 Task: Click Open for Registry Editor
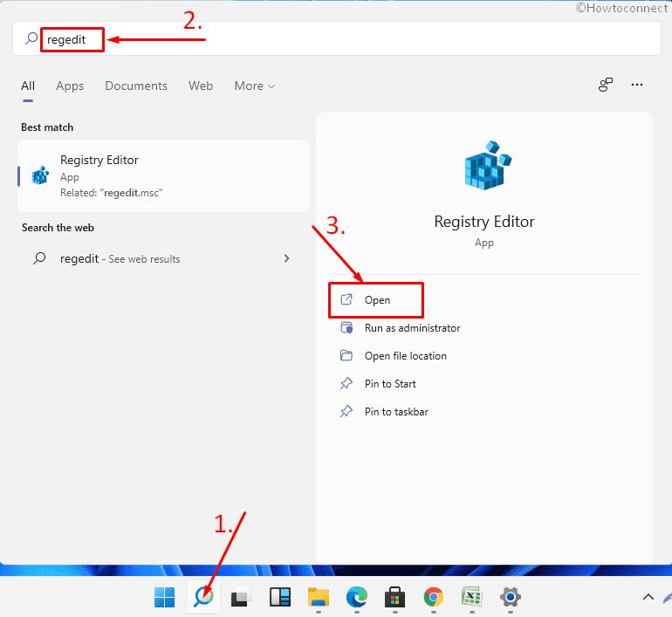pyautogui.click(x=377, y=300)
